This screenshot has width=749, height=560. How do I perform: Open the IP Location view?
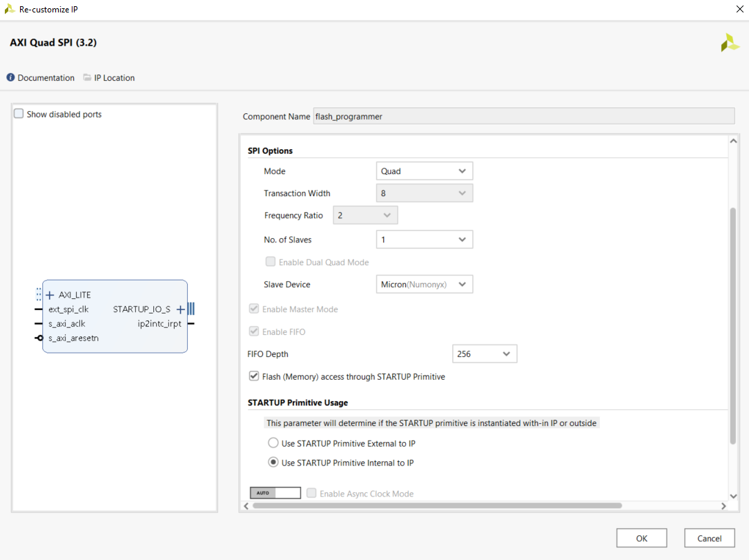[x=113, y=77]
